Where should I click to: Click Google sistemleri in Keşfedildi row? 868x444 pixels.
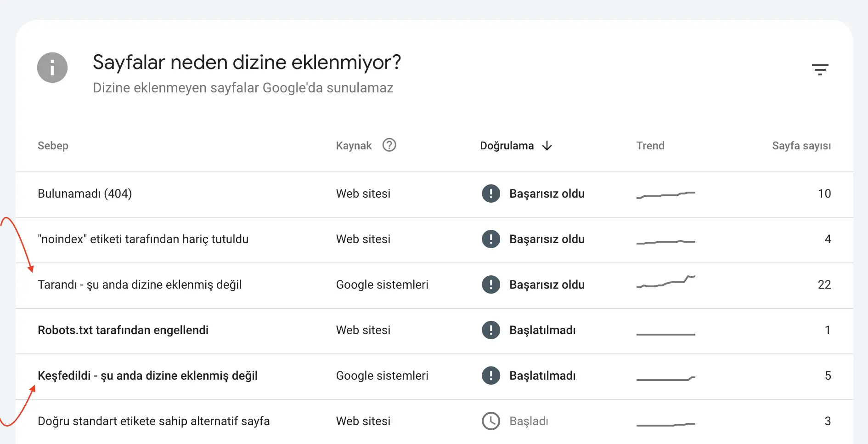point(382,376)
